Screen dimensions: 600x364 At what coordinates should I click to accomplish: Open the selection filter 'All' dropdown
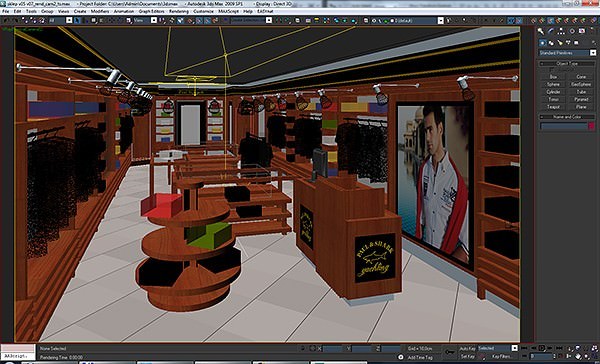[60, 20]
